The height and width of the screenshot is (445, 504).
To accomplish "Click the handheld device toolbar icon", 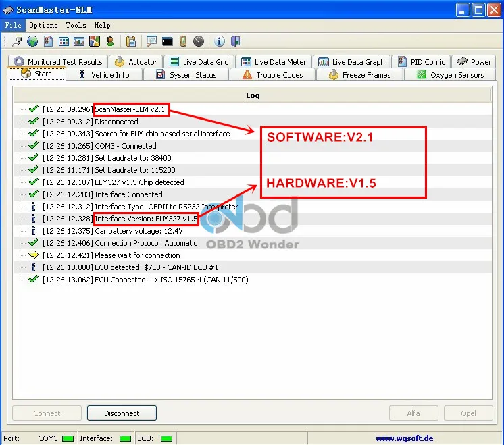I will 183,41.
